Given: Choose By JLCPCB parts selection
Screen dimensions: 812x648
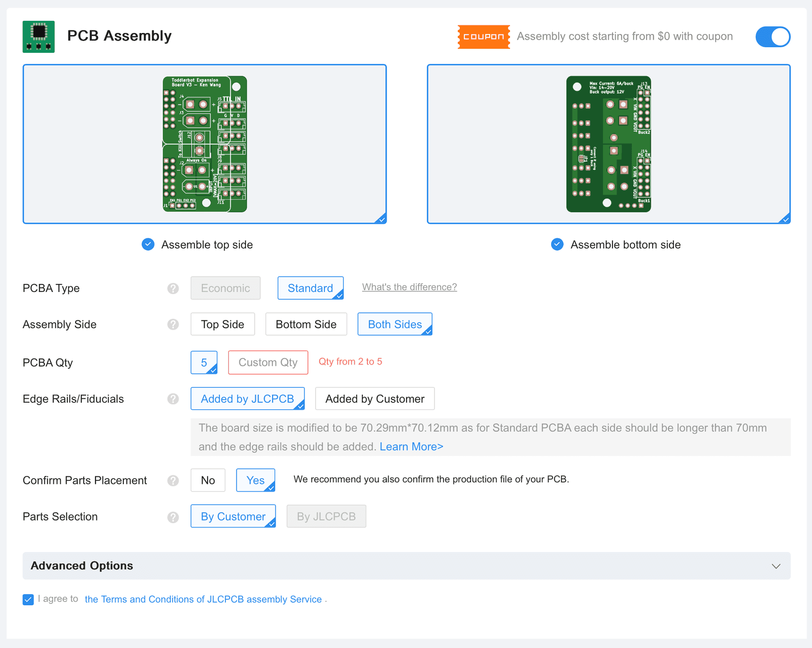Looking at the screenshot, I should [x=326, y=516].
